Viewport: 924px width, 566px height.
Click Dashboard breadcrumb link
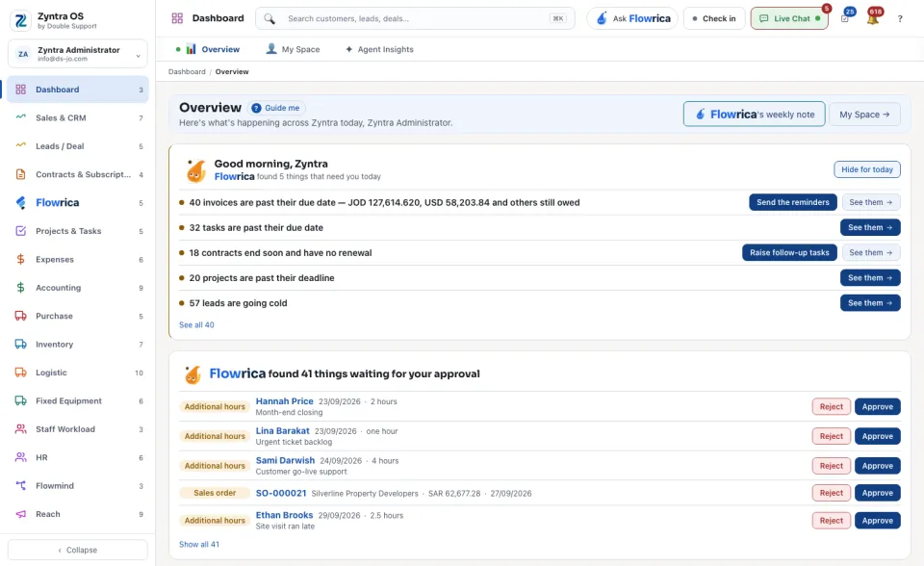click(x=187, y=72)
